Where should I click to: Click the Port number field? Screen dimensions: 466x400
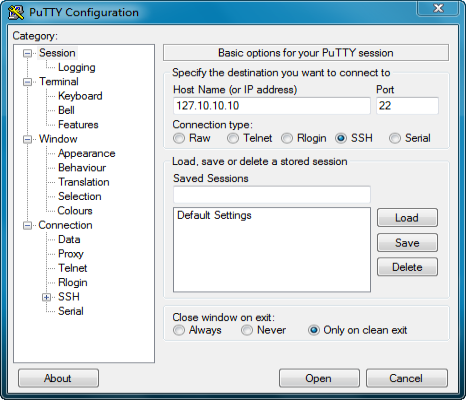coord(407,106)
